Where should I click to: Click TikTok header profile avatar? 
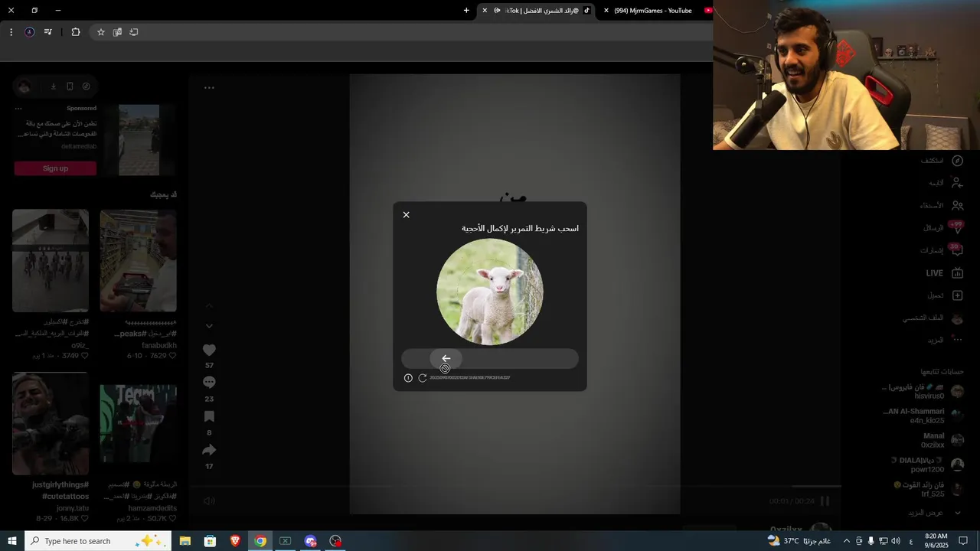pyautogui.click(x=24, y=86)
